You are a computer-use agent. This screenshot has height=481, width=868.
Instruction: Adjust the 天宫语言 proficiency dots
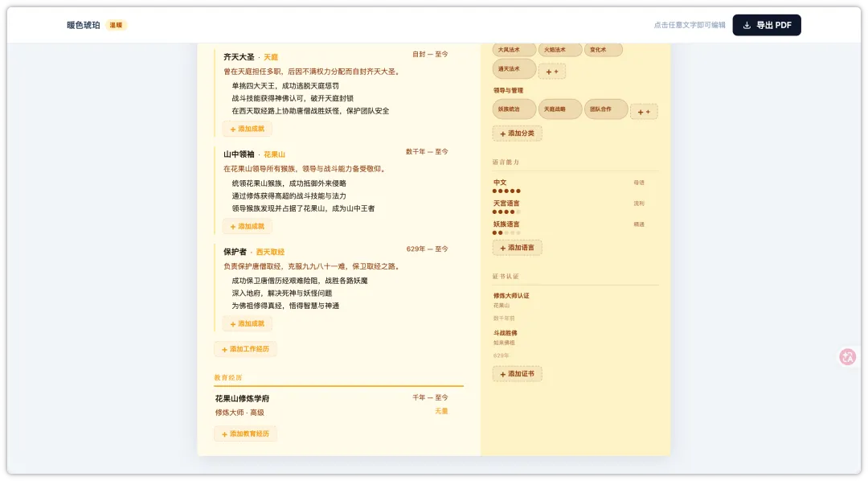(x=506, y=212)
